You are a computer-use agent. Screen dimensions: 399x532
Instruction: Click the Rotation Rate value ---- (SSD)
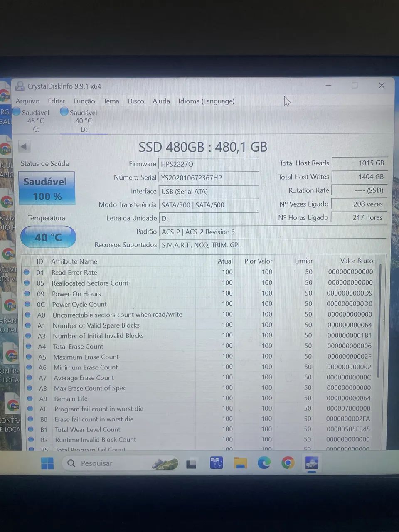coord(360,190)
